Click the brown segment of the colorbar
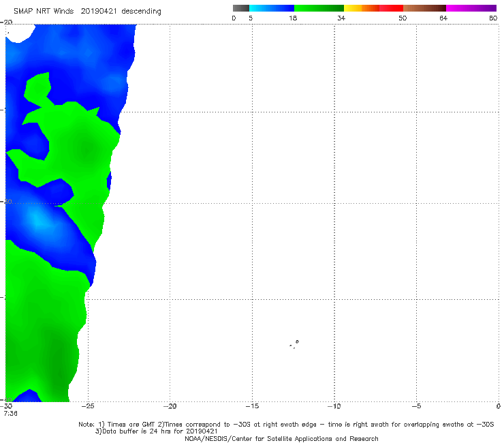The width and height of the screenshot is (504, 443). [x=424, y=8]
